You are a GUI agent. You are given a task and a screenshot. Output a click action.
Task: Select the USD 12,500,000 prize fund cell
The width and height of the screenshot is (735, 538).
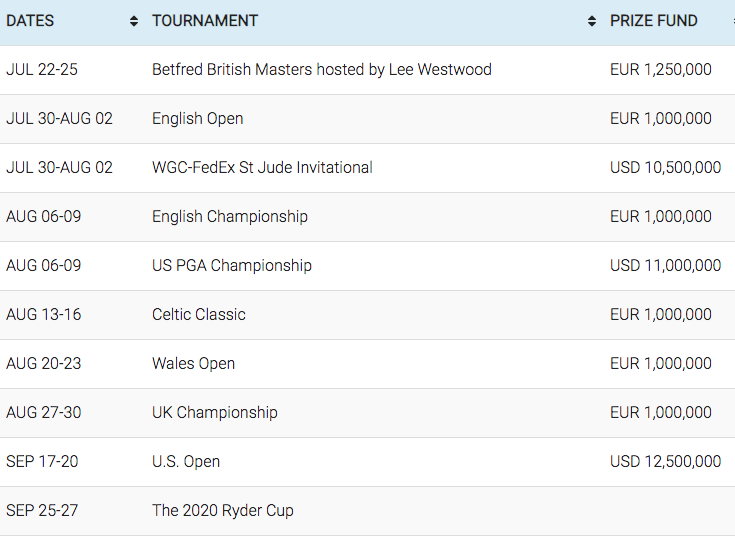pyautogui.click(x=665, y=462)
